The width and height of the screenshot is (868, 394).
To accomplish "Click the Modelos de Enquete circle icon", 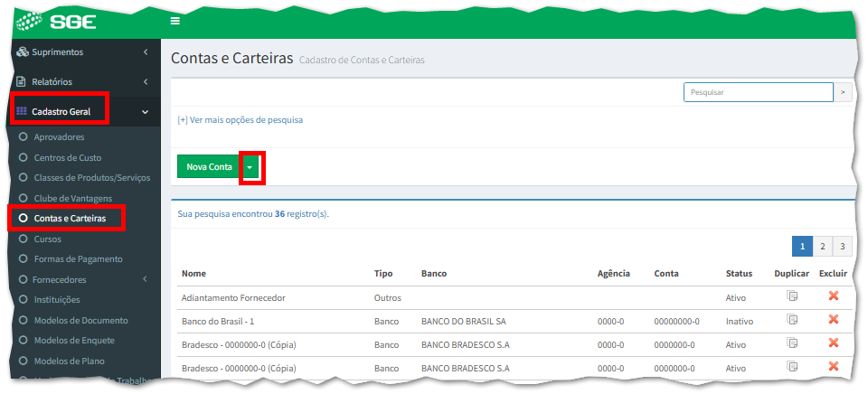I will [23, 340].
